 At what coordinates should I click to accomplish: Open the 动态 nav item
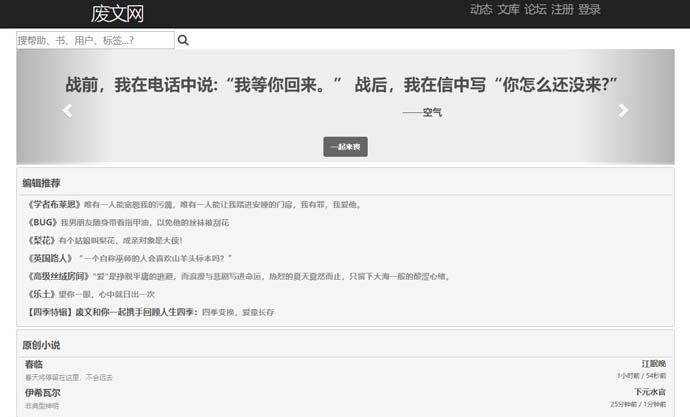click(x=481, y=10)
